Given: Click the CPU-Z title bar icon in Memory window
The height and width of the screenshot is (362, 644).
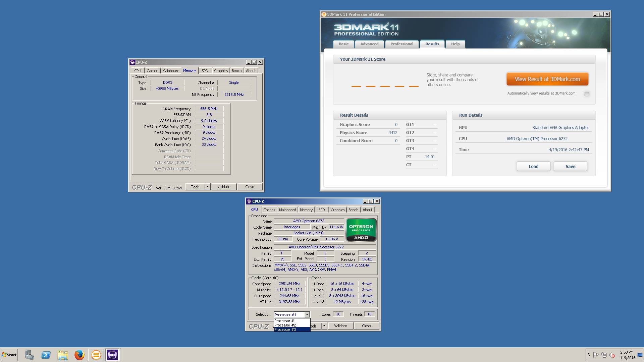Looking at the screenshot, I should point(132,62).
